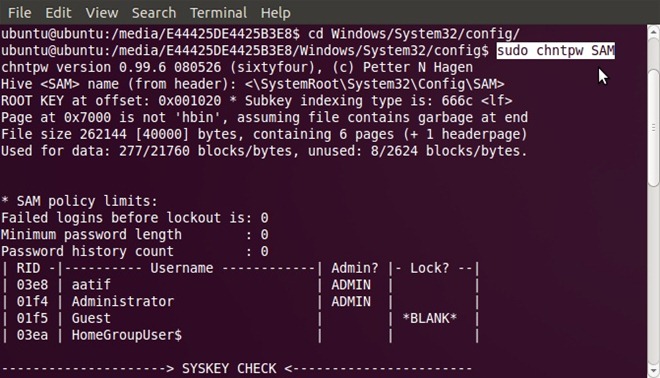
Task: Open the Help menu
Action: 275,13
